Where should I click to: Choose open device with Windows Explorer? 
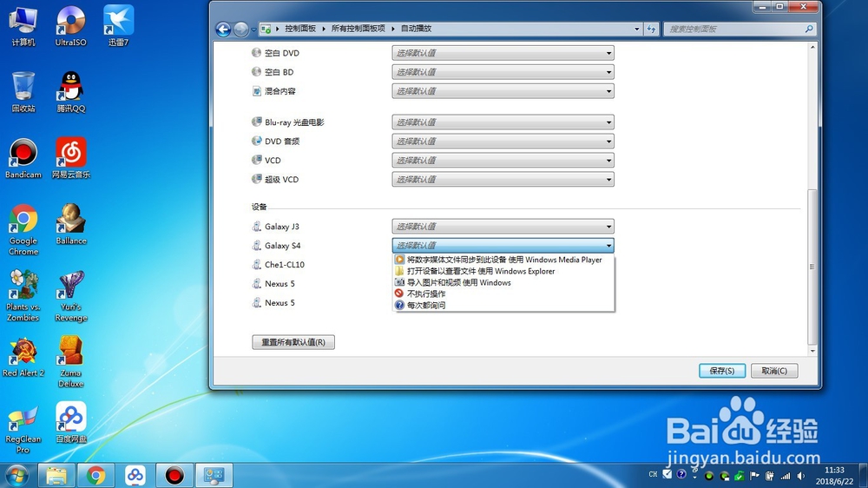(503, 272)
